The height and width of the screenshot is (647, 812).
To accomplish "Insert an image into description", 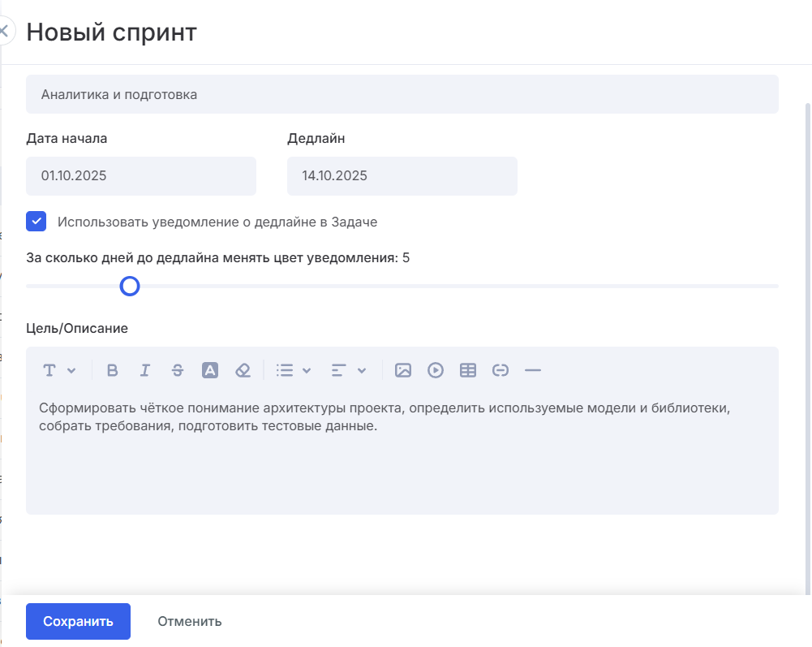I will click(x=403, y=370).
